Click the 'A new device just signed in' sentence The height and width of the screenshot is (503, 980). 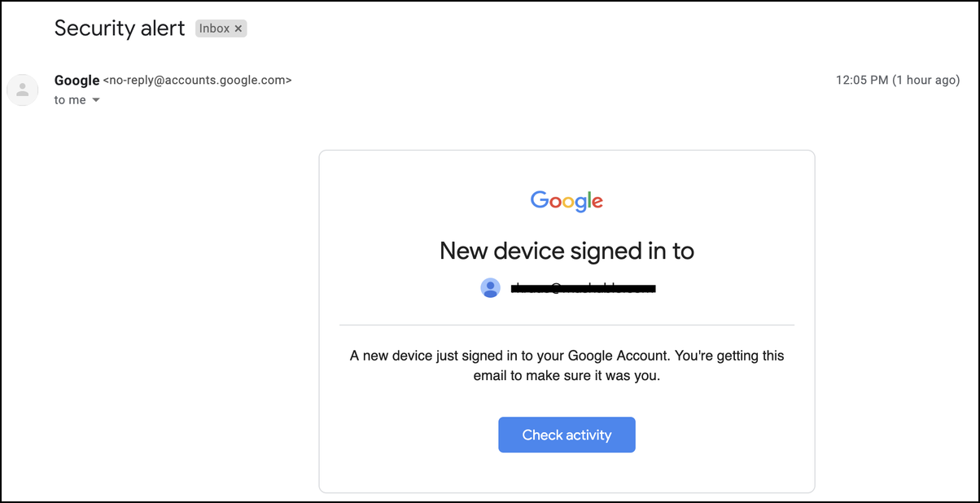coord(456,356)
